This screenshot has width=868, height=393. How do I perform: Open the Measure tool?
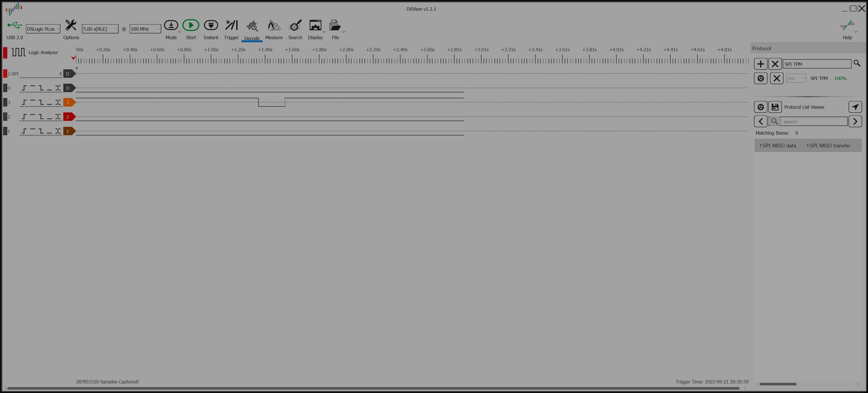(274, 26)
